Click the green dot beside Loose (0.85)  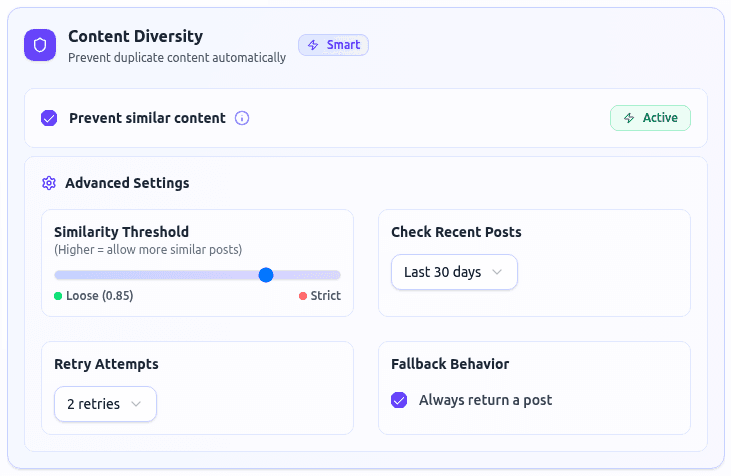click(58, 296)
